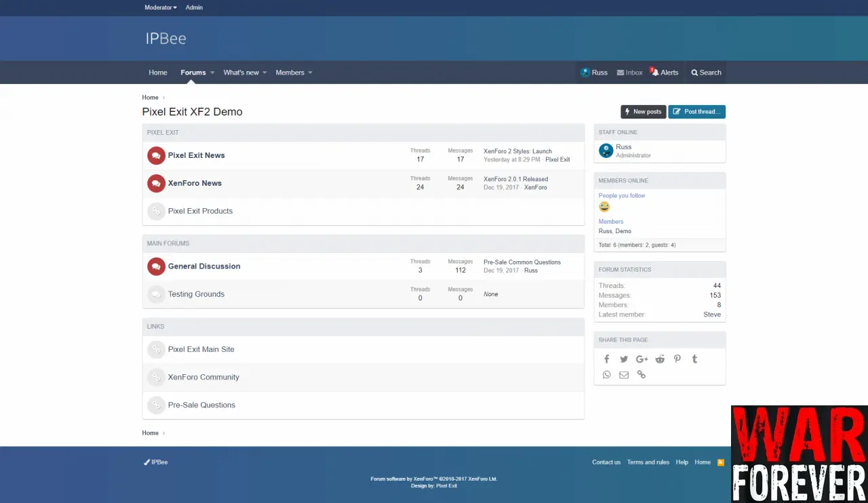Viewport: 868px width, 503px height.
Task: Click the XenForo Community link icon
Action: (156, 377)
